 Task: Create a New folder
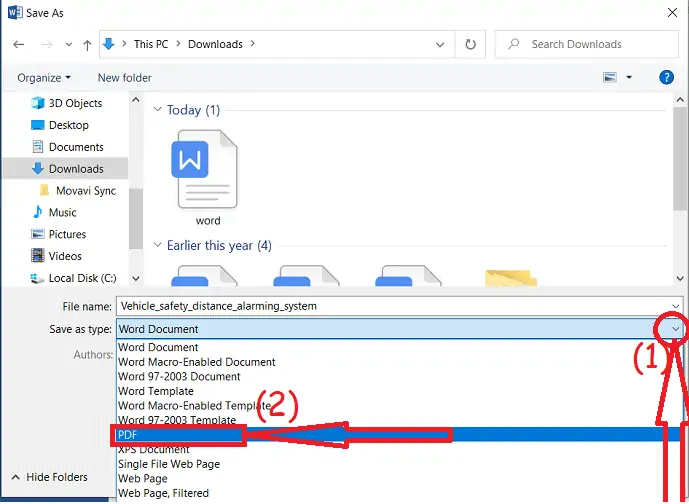[x=124, y=78]
